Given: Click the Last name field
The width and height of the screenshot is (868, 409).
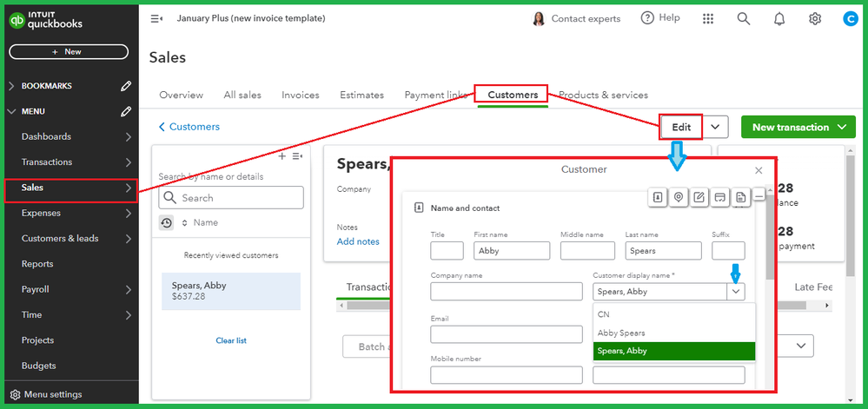Looking at the screenshot, I should [x=664, y=251].
